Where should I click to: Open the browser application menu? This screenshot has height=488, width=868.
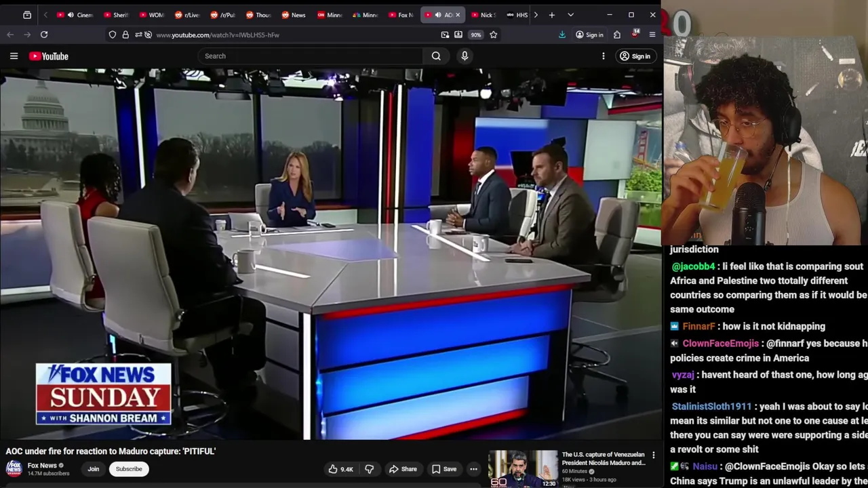click(x=652, y=35)
